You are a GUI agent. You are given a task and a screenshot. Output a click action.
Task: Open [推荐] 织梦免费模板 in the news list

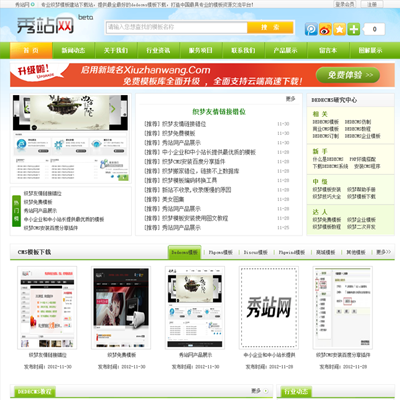click(170, 133)
